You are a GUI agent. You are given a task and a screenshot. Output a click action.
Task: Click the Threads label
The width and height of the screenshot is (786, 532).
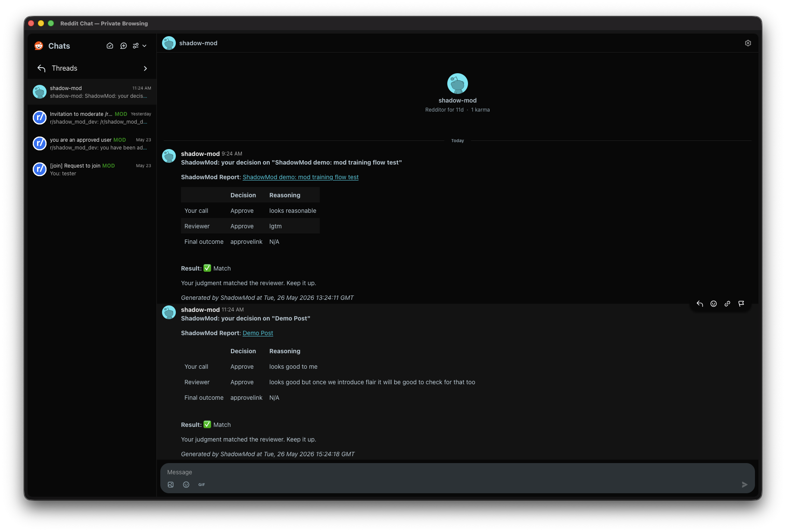click(x=65, y=68)
